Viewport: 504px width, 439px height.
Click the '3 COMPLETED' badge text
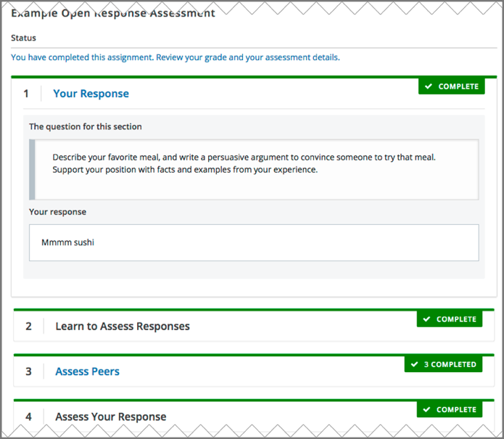click(x=450, y=364)
